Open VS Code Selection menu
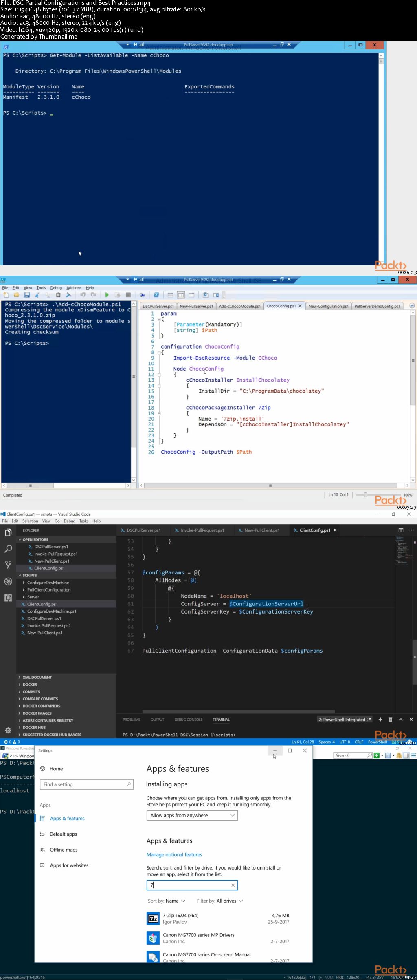 (x=30, y=521)
